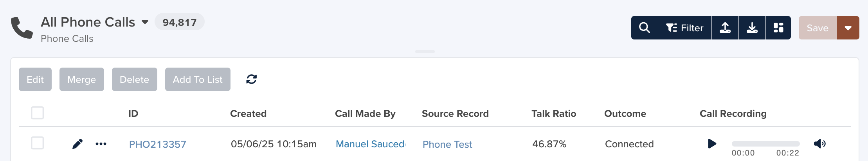
Task: Click the call recording progress bar
Action: 765,144
